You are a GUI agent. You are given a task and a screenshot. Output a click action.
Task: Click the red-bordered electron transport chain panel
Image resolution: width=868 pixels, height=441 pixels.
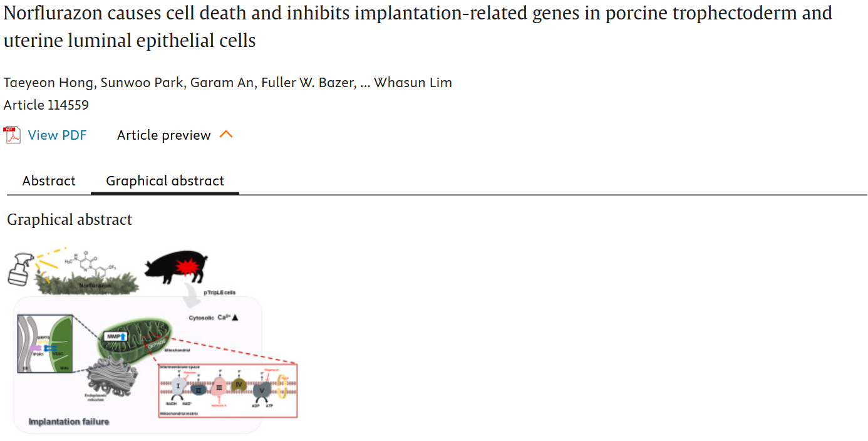click(227, 390)
